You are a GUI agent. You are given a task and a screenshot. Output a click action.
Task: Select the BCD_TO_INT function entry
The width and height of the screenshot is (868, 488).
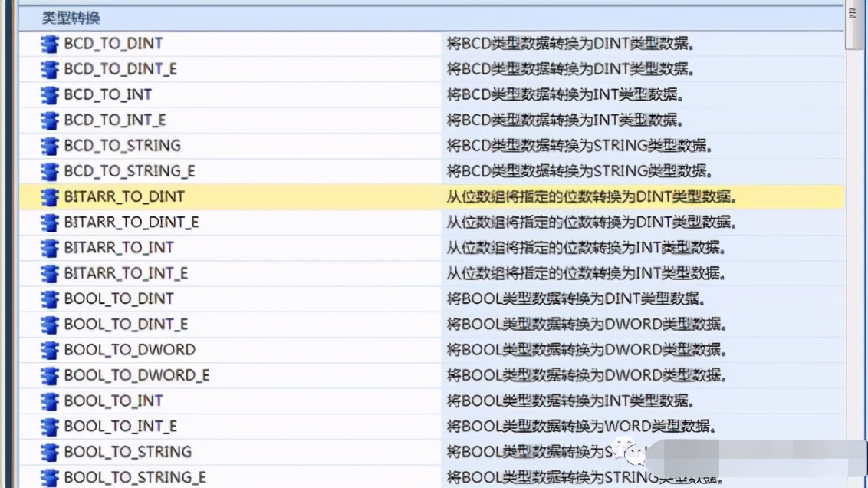[x=108, y=94]
